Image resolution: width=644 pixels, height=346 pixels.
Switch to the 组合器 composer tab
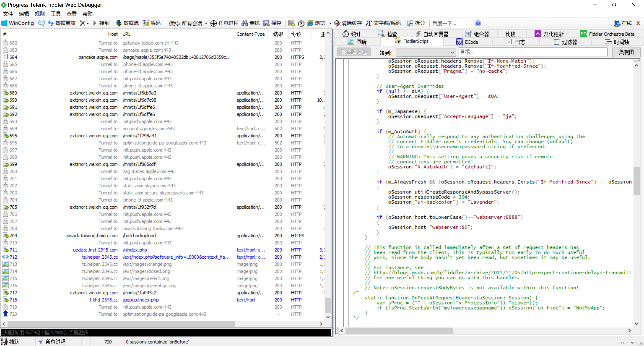click(x=477, y=34)
